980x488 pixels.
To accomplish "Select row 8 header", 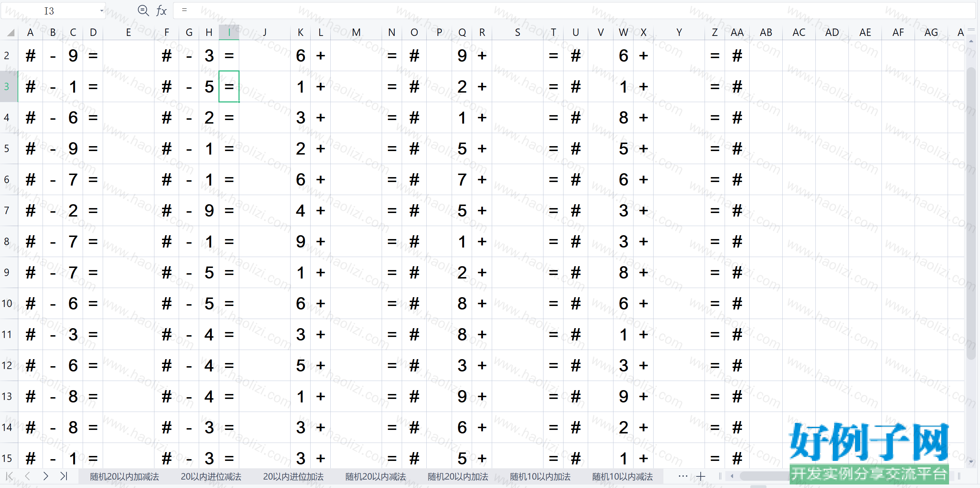I will tap(9, 241).
